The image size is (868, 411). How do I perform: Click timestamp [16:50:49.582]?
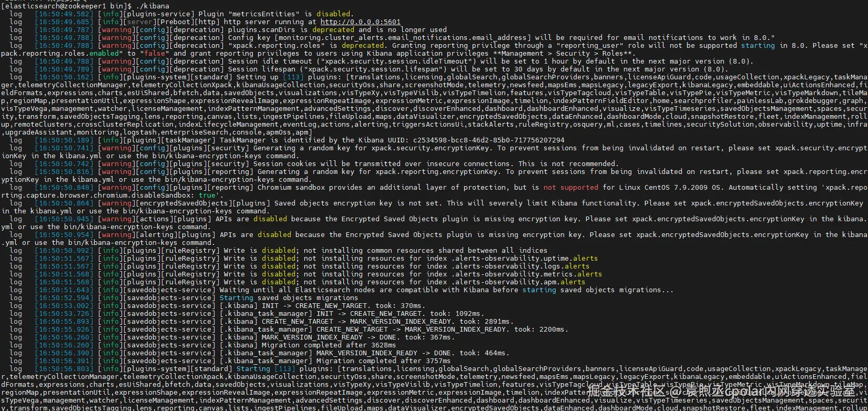click(x=64, y=14)
